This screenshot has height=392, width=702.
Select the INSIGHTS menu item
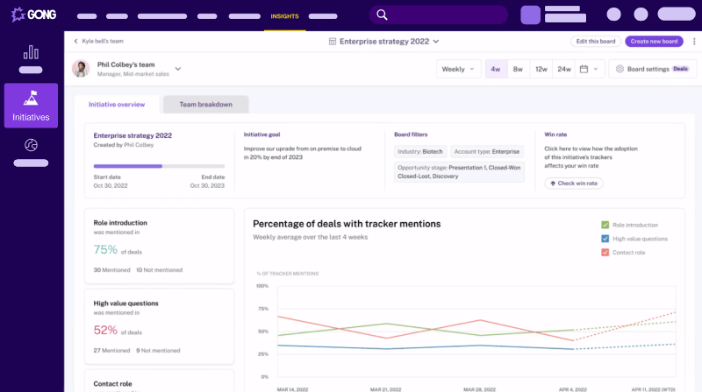click(284, 16)
